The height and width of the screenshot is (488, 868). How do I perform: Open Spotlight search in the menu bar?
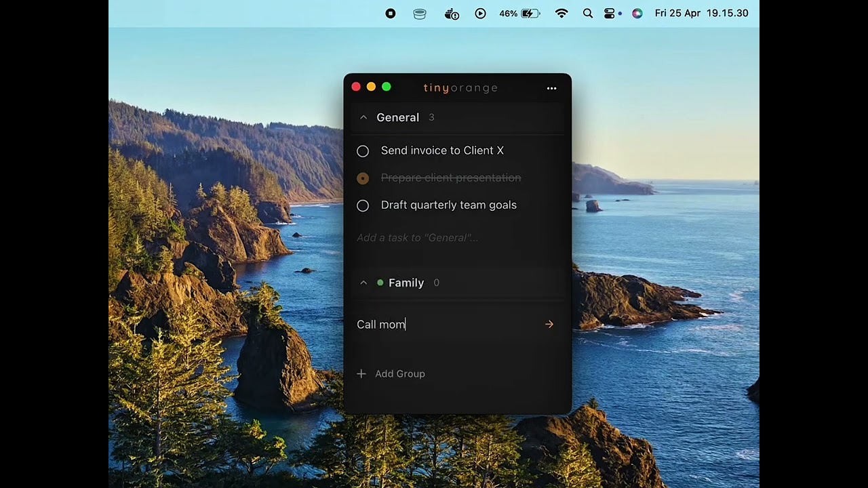click(x=588, y=14)
